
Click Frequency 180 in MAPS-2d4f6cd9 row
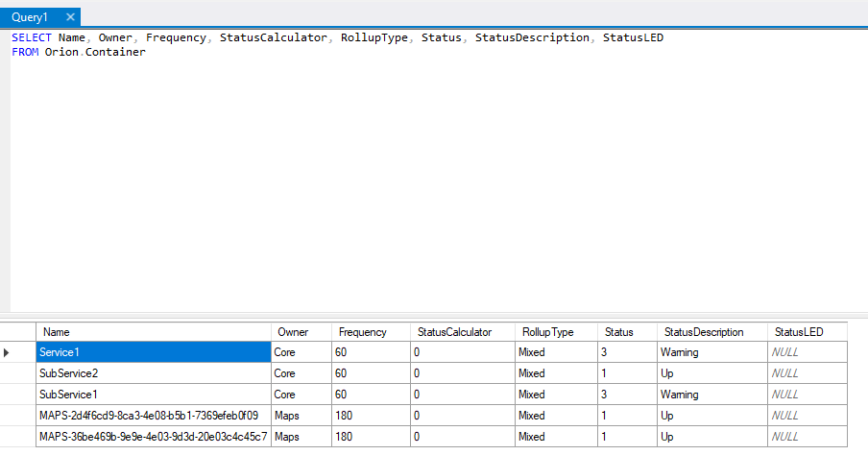pyautogui.click(x=371, y=415)
